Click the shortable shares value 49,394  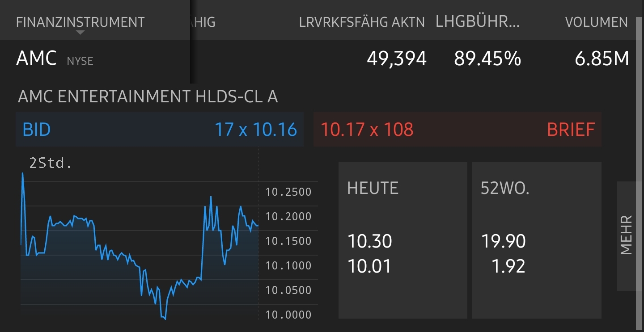point(397,59)
